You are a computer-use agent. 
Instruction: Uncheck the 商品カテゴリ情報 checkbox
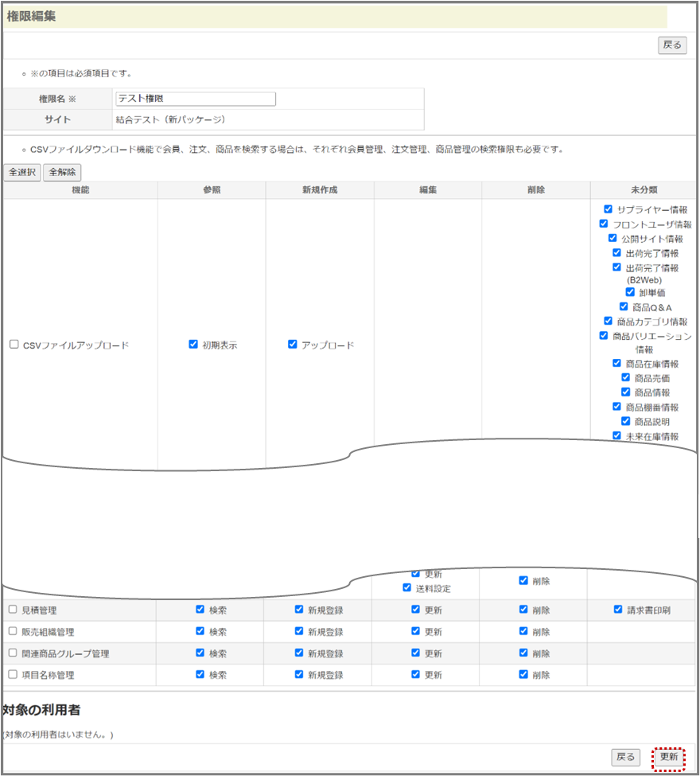[x=609, y=321]
